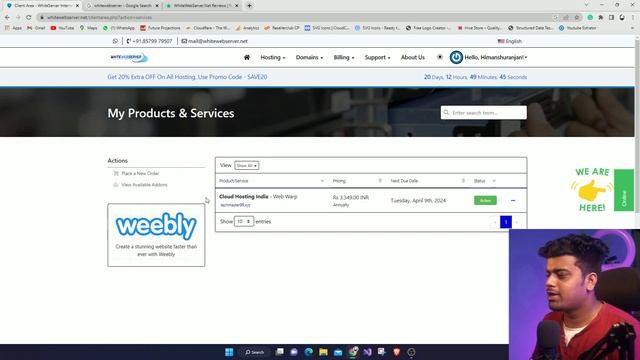The width and height of the screenshot is (640, 360).
Task: Open the WhatsApp bookmark
Action: pyautogui.click(x=119, y=28)
